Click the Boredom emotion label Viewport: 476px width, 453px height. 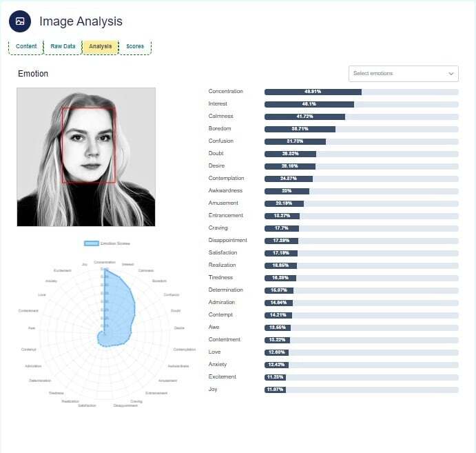coord(220,129)
